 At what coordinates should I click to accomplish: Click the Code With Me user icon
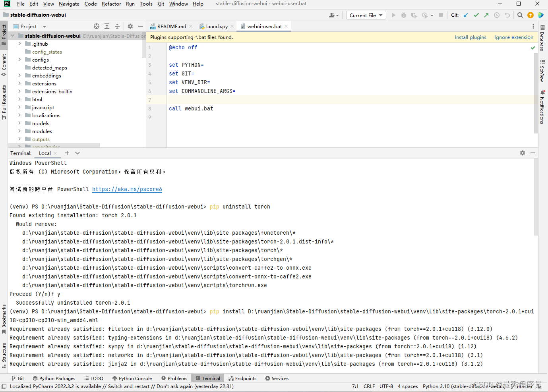(334, 15)
